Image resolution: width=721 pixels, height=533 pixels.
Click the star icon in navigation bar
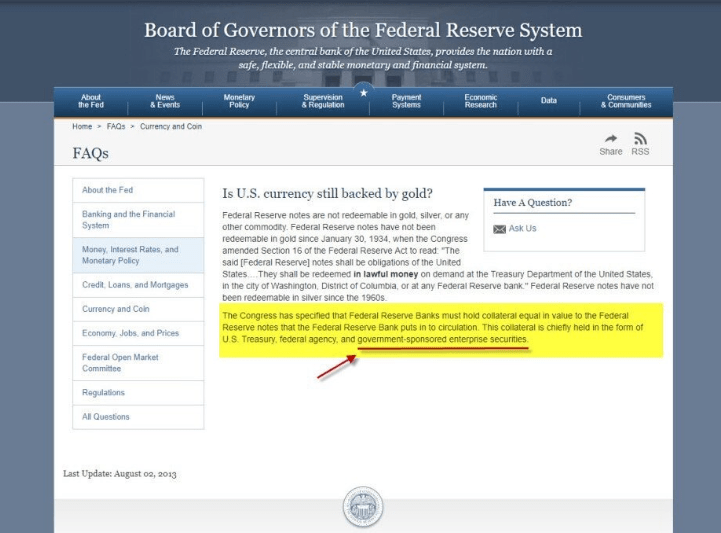click(x=363, y=92)
